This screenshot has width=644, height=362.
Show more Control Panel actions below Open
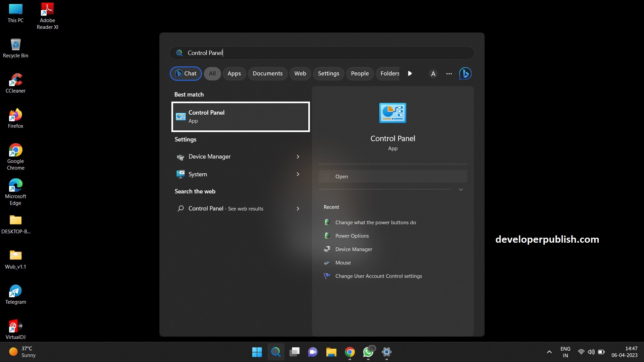[x=461, y=189]
